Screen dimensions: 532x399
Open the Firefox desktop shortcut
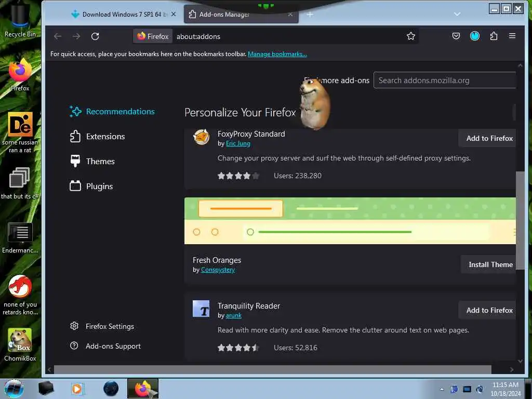tap(20, 75)
